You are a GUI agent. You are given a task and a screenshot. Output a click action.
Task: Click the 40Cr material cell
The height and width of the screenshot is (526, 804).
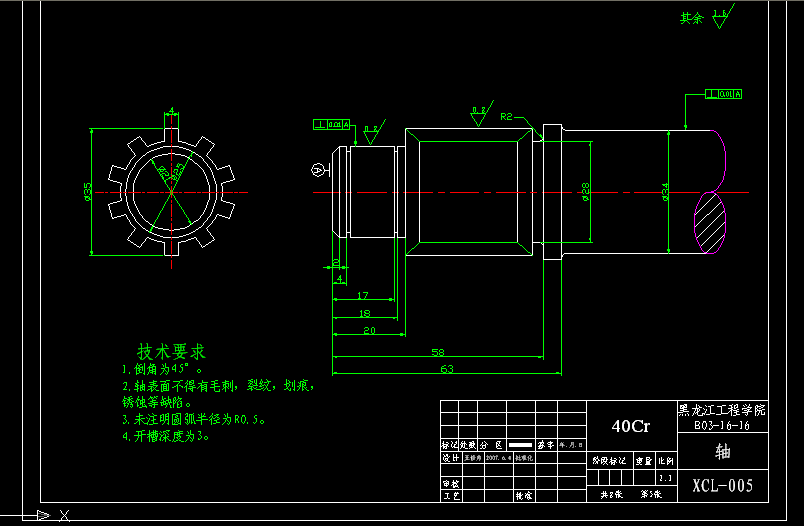[630, 426]
